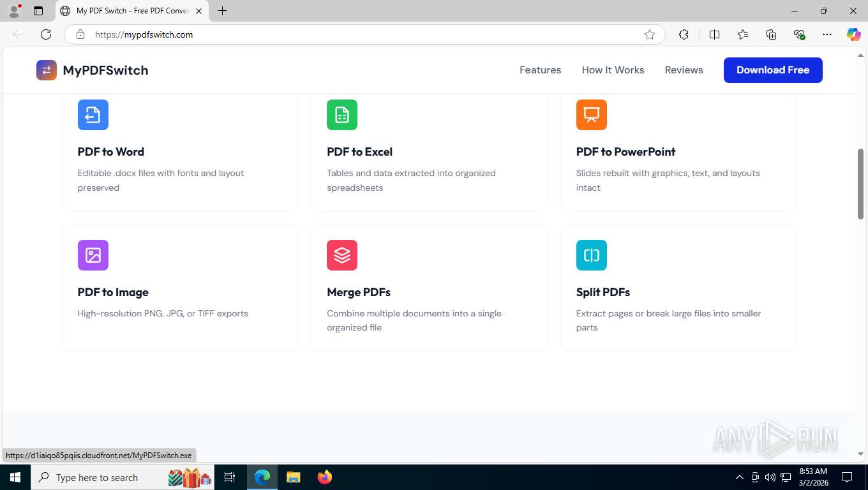This screenshot has width=868, height=490.
Task: Go to the How It Works section
Action: point(613,70)
